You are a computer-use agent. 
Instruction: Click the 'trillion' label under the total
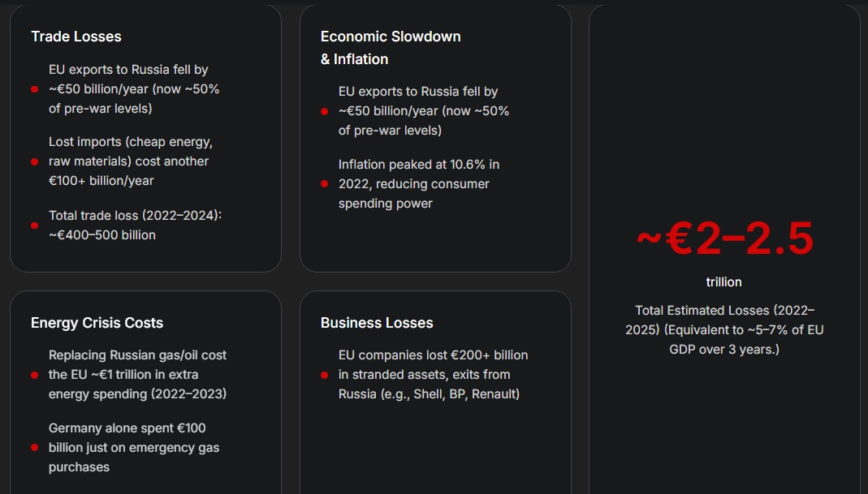point(723,282)
